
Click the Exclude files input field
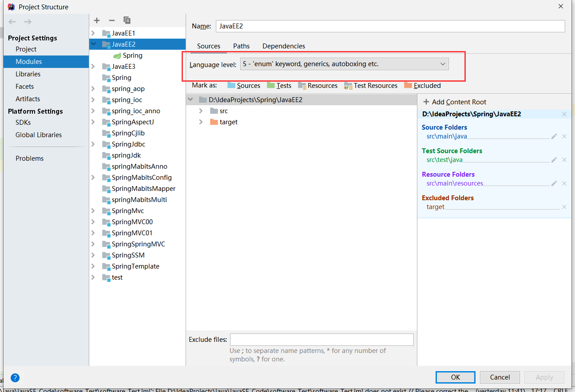coord(321,340)
